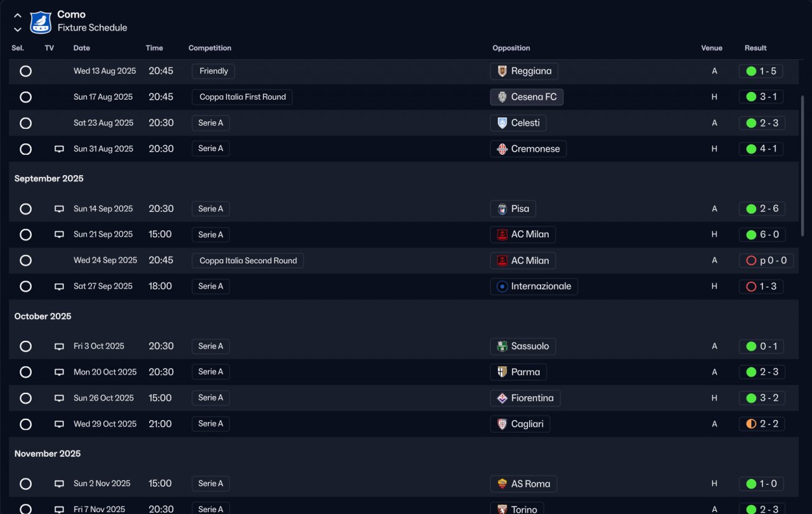Sort by Competition column header
This screenshot has width=812, height=514.
coord(210,48)
